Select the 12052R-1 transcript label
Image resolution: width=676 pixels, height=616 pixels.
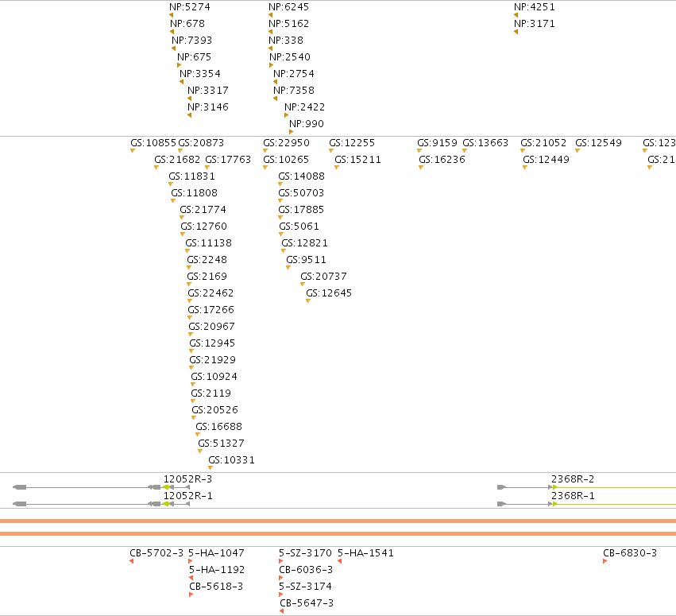187,496
